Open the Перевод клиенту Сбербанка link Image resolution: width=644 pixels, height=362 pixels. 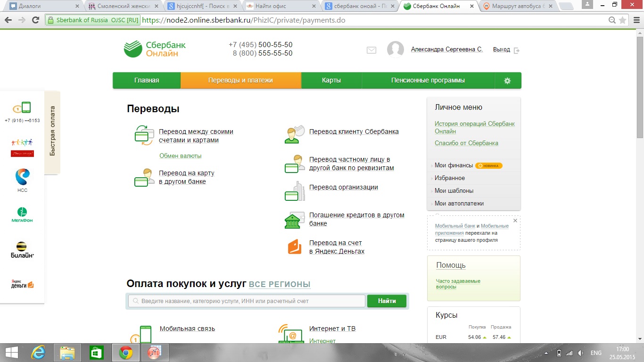point(354,132)
